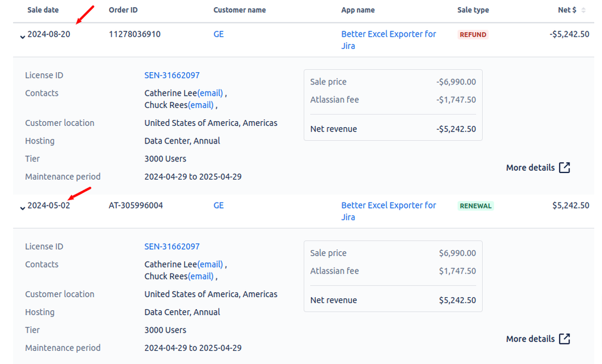602x364 pixels.
Task: Click Customer location value in refund details
Action: tap(211, 123)
